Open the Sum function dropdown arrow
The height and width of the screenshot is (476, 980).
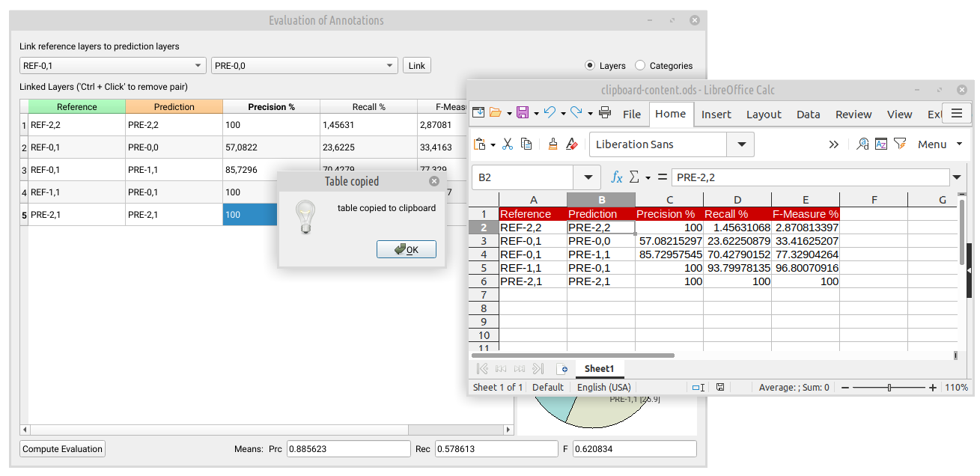648,178
